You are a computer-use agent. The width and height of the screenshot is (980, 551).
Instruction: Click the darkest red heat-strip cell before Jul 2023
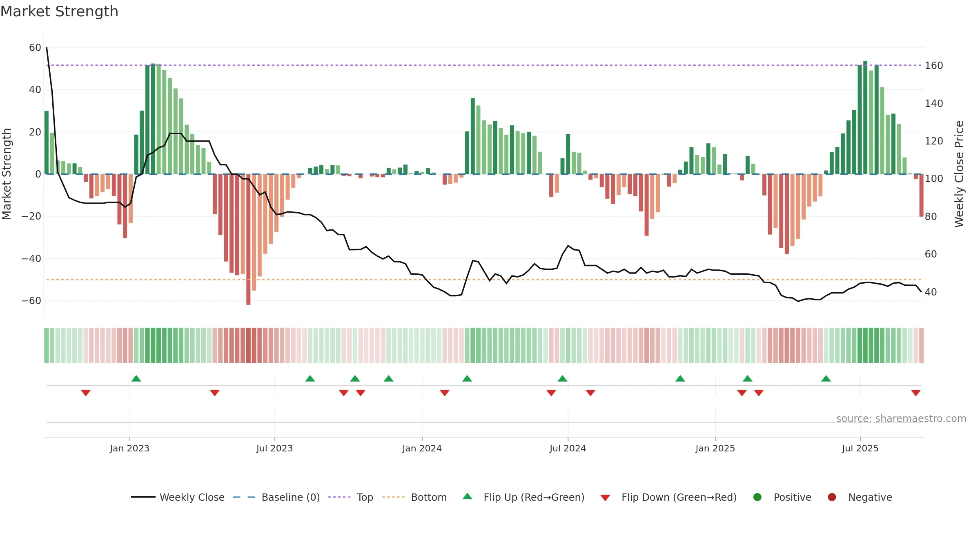coord(248,345)
